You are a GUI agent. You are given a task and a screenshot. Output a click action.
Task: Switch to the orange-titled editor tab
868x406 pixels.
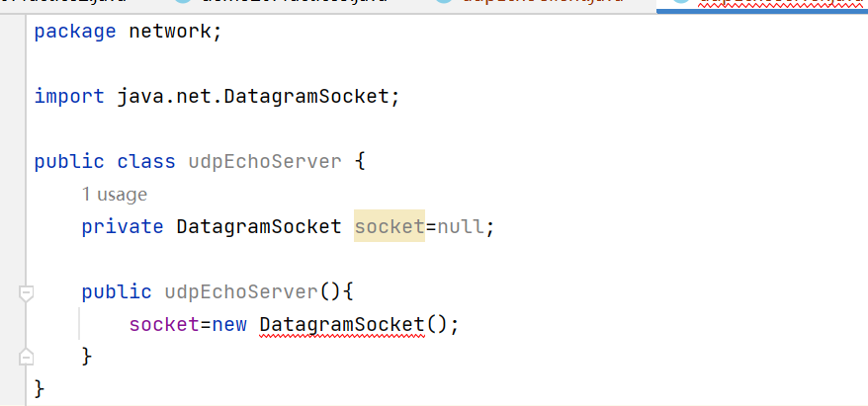click(532, 3)
